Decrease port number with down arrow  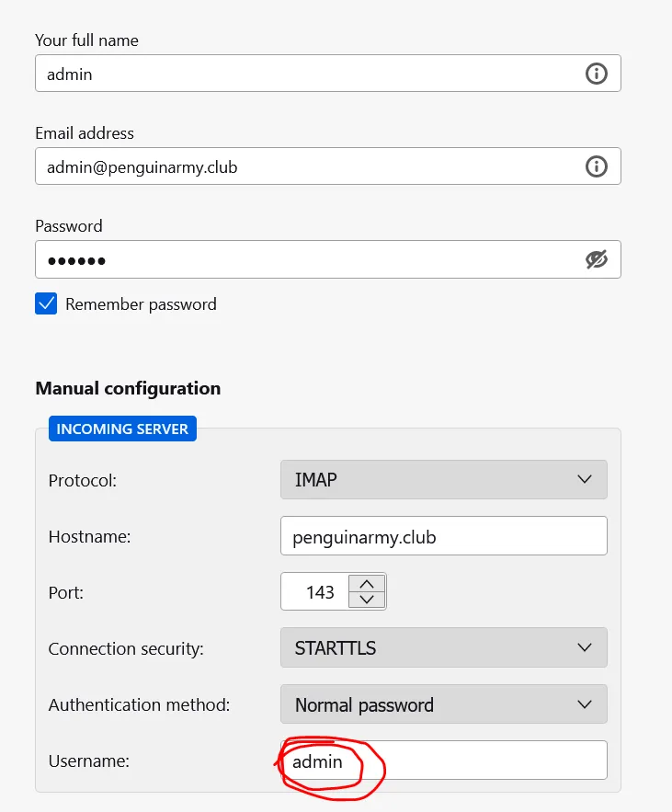pos(367,600)
